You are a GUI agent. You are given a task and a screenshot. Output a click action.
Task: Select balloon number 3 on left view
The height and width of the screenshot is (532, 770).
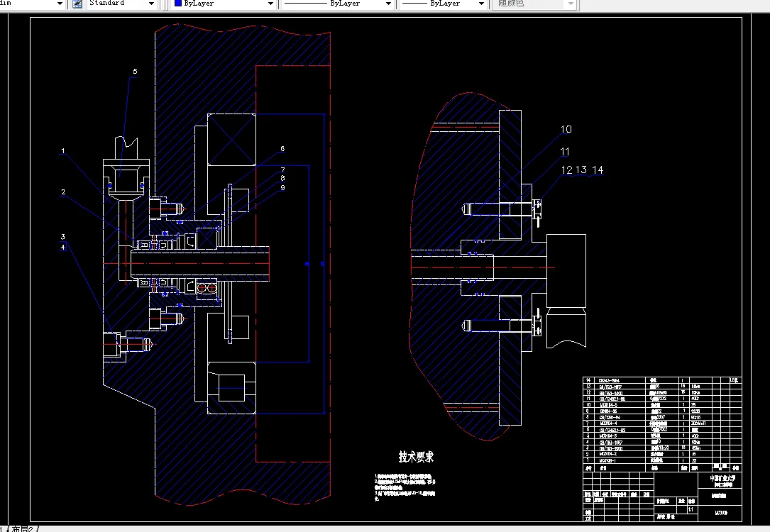63,237
